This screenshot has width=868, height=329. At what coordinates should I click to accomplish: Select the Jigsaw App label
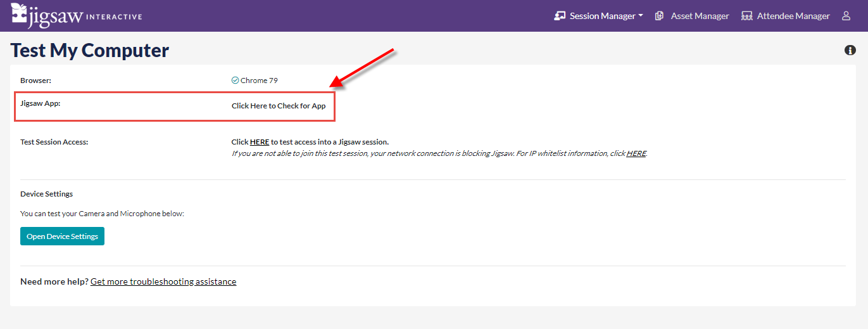40,103
